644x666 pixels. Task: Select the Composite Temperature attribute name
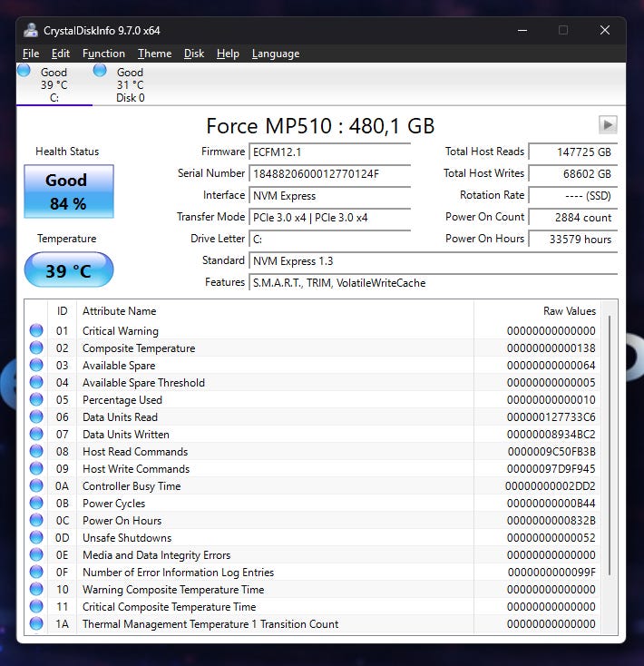click(x=139, y=348)
